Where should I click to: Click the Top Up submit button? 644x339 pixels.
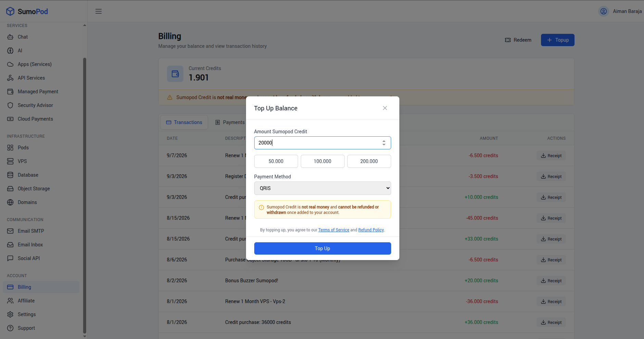point(322,248)
